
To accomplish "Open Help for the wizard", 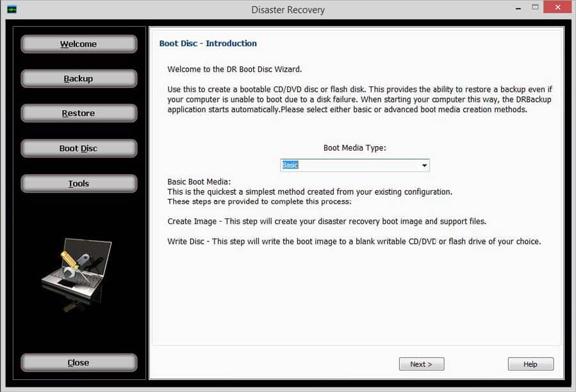I will [x=531, y=364].
